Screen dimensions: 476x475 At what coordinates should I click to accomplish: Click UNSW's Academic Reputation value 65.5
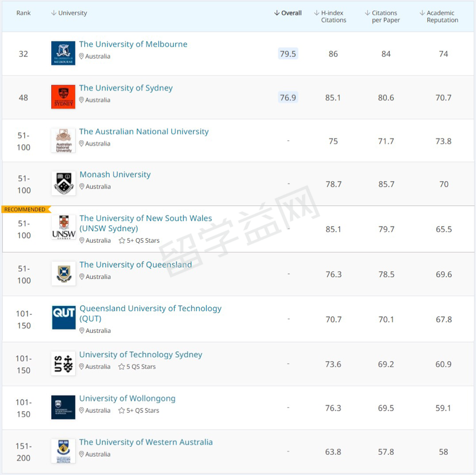point(444,229)
